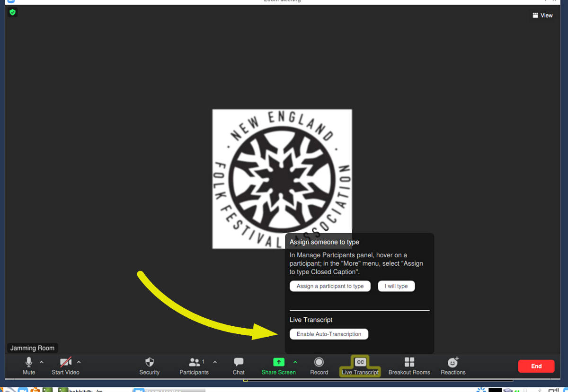Click Enable Auto-Transcription
Viewport: 568px width, 392px height.
[328, 334]
